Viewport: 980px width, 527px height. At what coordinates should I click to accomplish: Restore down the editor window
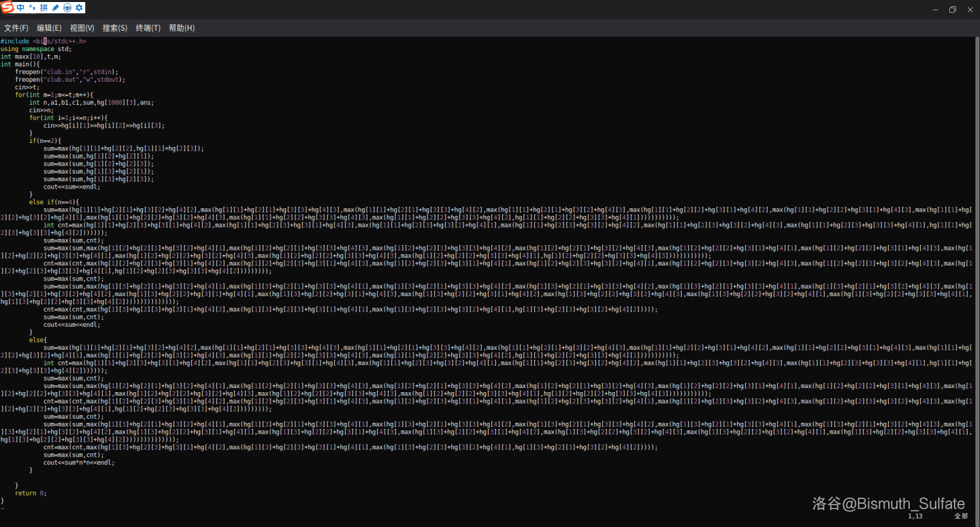[x=952, y=10]
